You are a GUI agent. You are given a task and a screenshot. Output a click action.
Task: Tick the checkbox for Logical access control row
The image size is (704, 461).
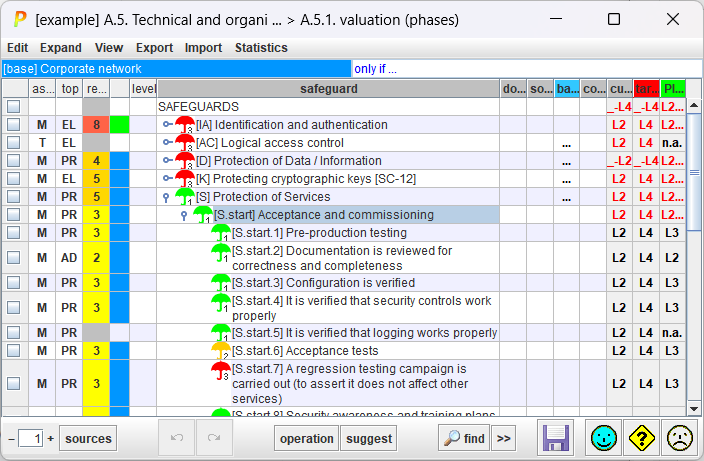(13, 142)
